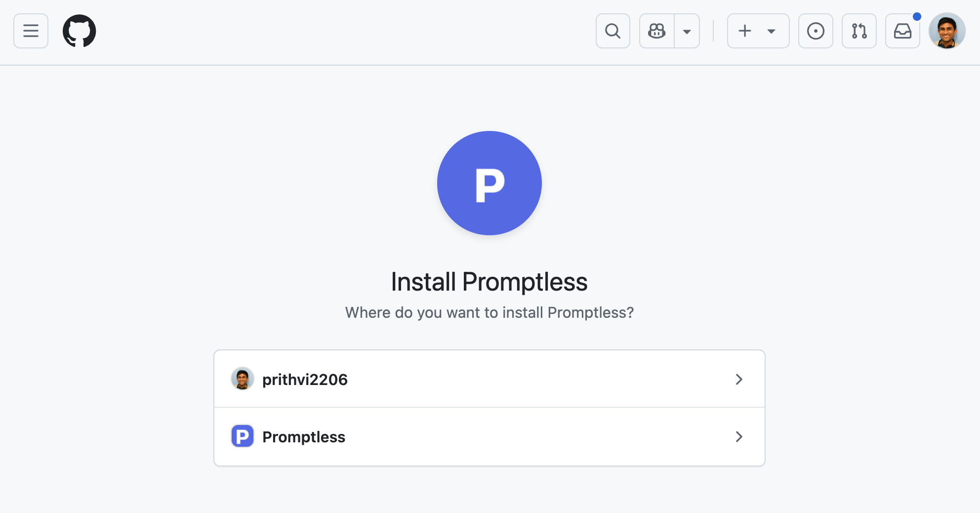Screen dimensions: 980x513
Task: Click the GitHub home logo
Action: pos(79,31)
